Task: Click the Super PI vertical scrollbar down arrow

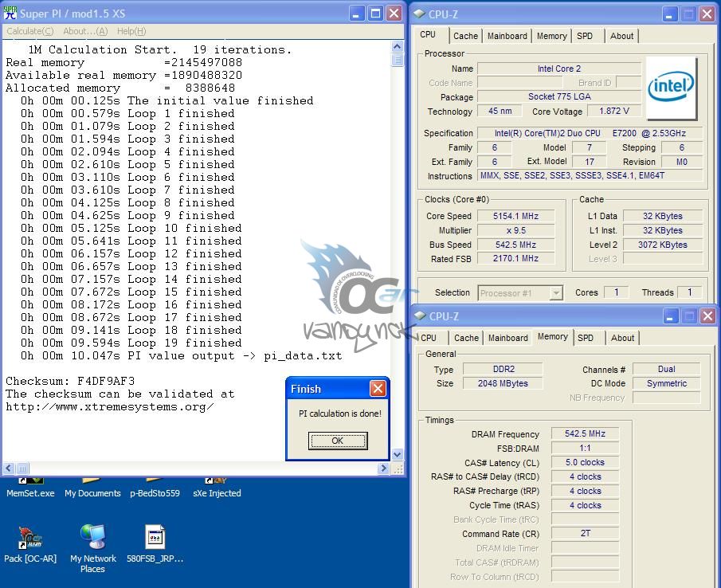Action: (398, 454)
